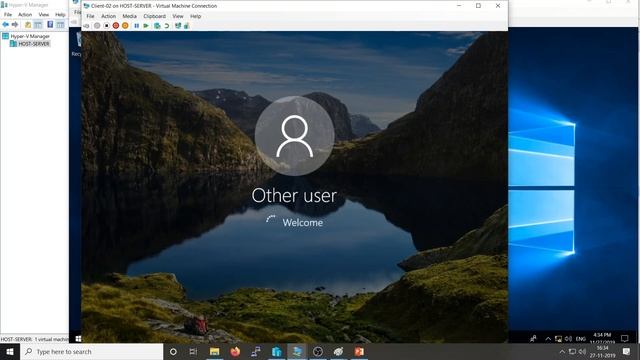Screen dimensions: 640x360
Task: Shut down the VM with the red toolbar icon
Action: tap(116, 26)
